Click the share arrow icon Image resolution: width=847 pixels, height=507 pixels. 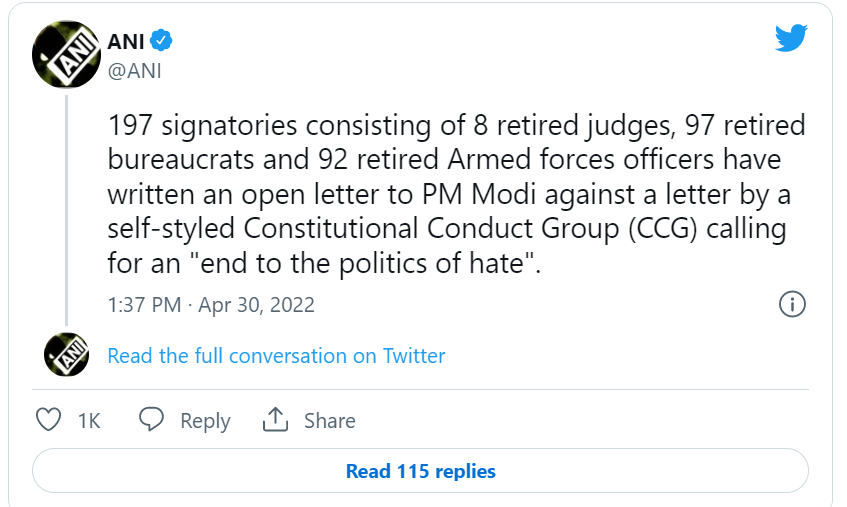click(275, 420)
